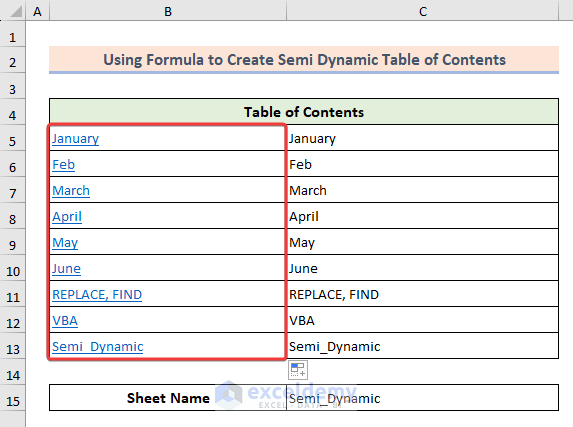
Task: Click the May hyperlink
Action: (65, 243)
